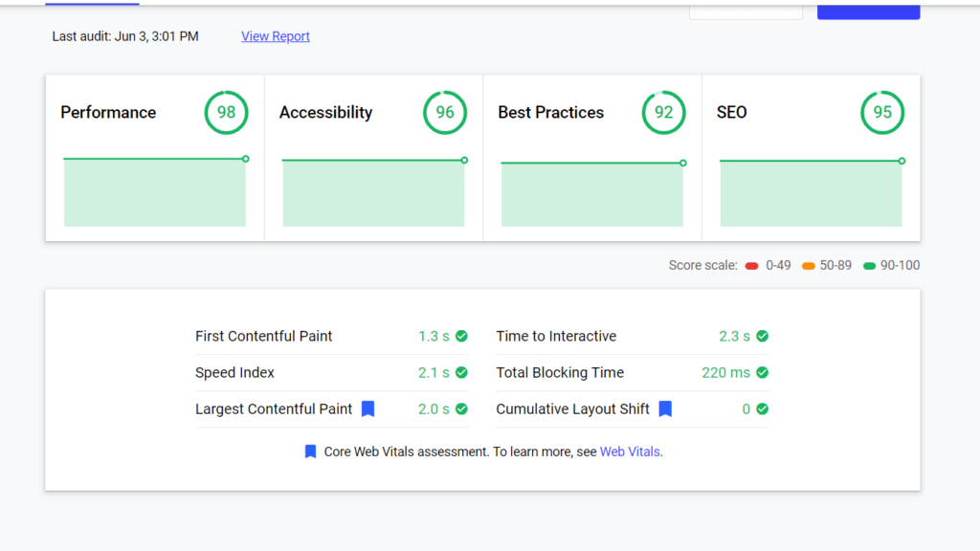The image size is (980, 551).
Task: Click the Core Web Vitals bookmark in the footnote
Action: tap(310, 451)
